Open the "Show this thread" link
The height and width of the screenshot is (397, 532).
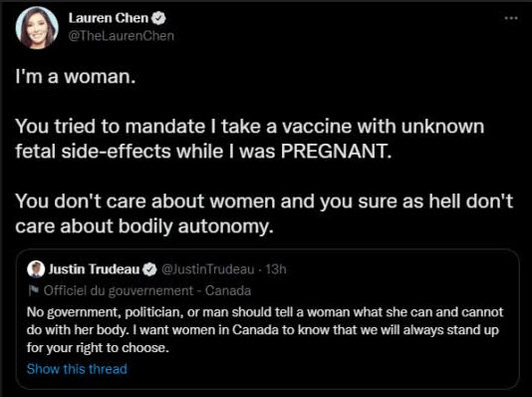(x=77, y=369)
